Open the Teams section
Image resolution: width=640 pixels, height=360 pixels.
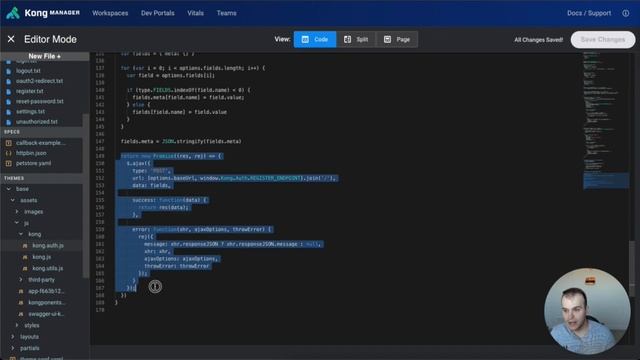226,13
